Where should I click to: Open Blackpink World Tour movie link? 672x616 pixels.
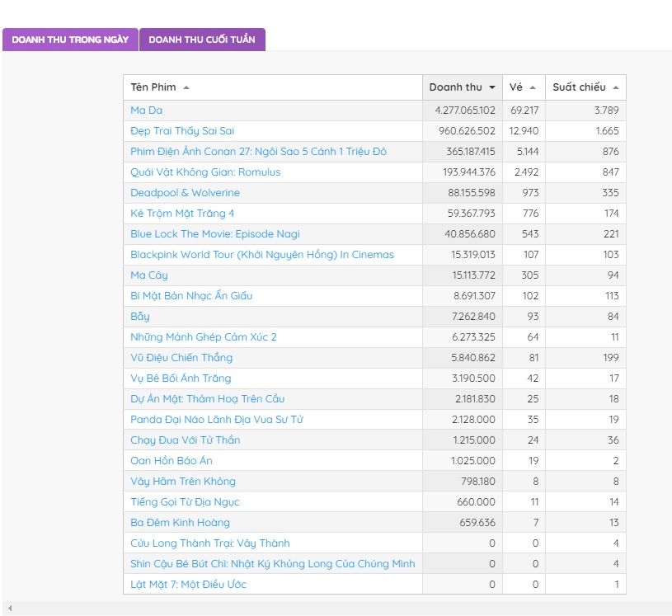click(262, 255)
